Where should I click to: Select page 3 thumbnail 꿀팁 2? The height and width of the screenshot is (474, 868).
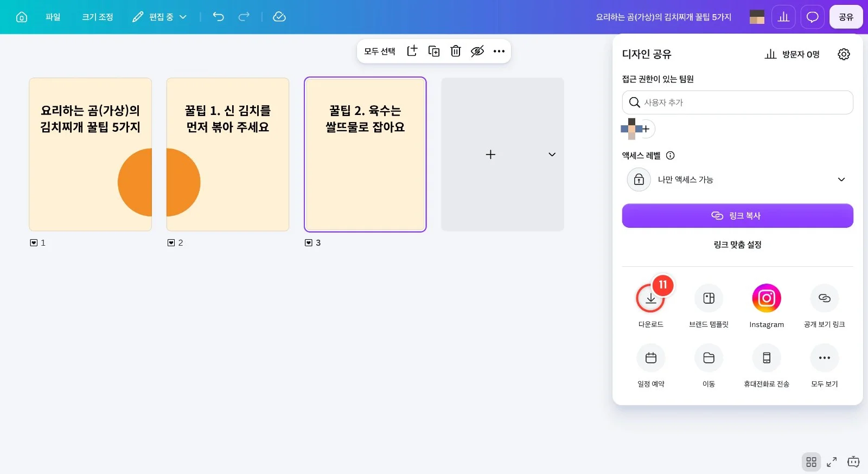click(x=365, y=155)
